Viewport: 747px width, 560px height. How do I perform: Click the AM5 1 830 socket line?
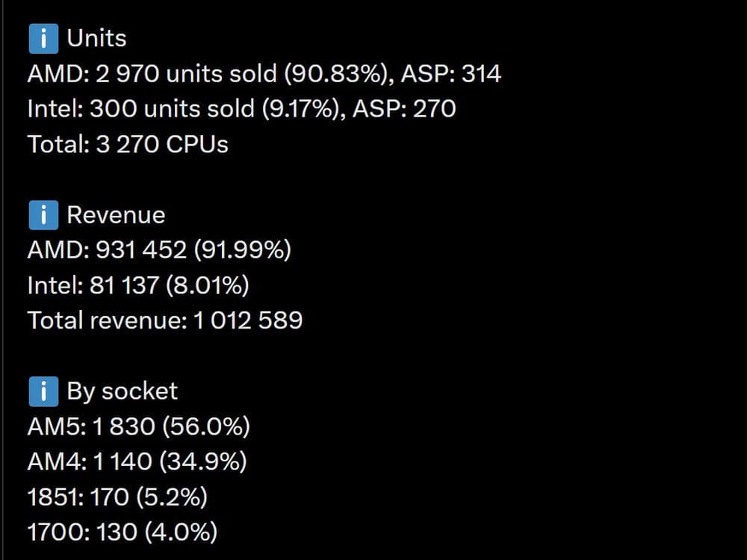pos(139,426)
